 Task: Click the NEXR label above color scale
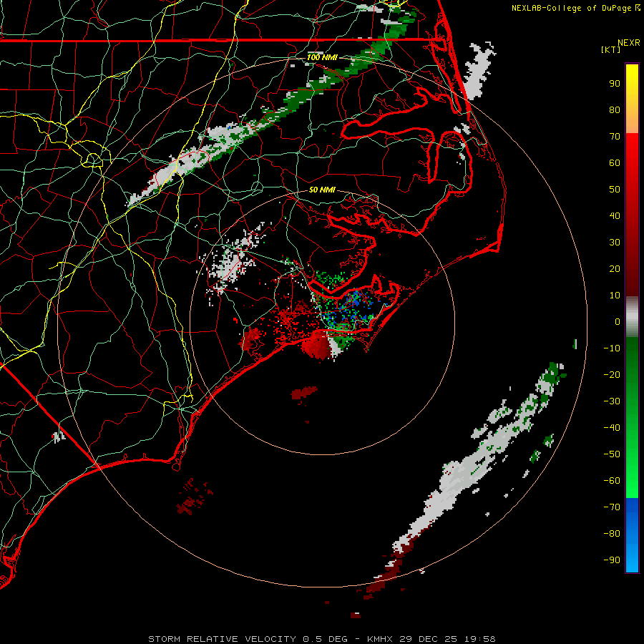click(x=629, y=43)
